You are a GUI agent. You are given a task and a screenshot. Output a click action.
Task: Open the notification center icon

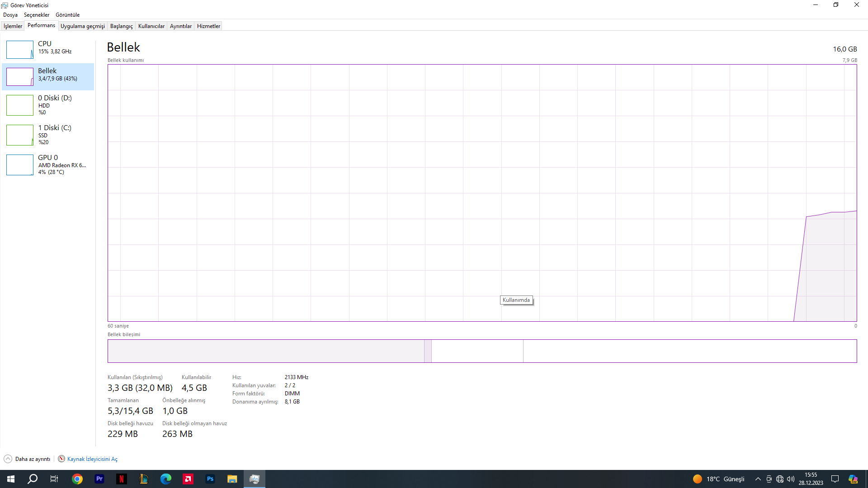tap(835, 479)
